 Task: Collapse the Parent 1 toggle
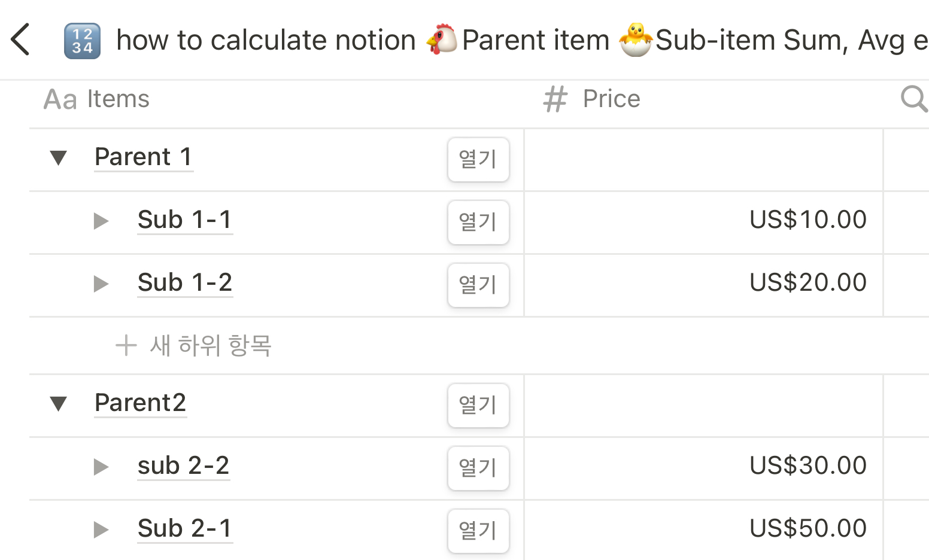coord(58,158)
